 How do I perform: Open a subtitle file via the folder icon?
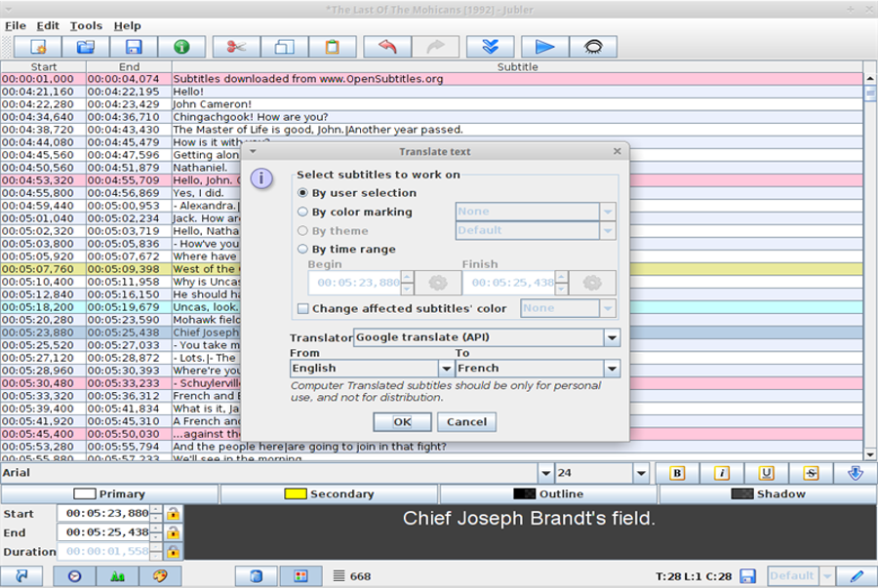click(86, 47)
